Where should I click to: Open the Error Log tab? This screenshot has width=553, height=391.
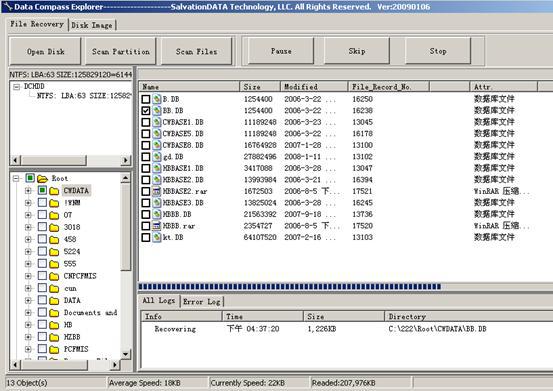pyautogui.click(x=202, y=302)
